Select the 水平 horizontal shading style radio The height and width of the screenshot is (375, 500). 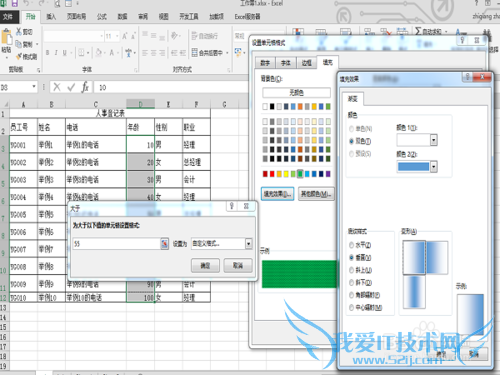point(351,245)
